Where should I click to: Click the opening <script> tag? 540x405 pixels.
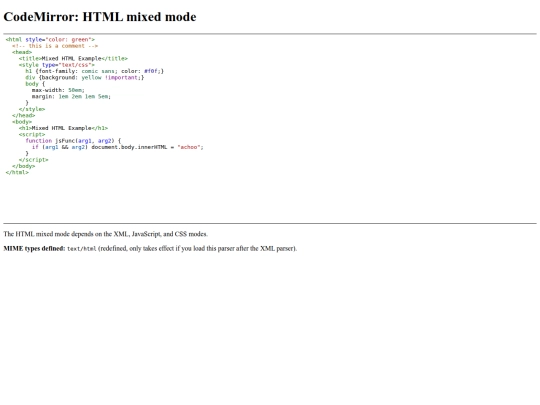(32, 134)
